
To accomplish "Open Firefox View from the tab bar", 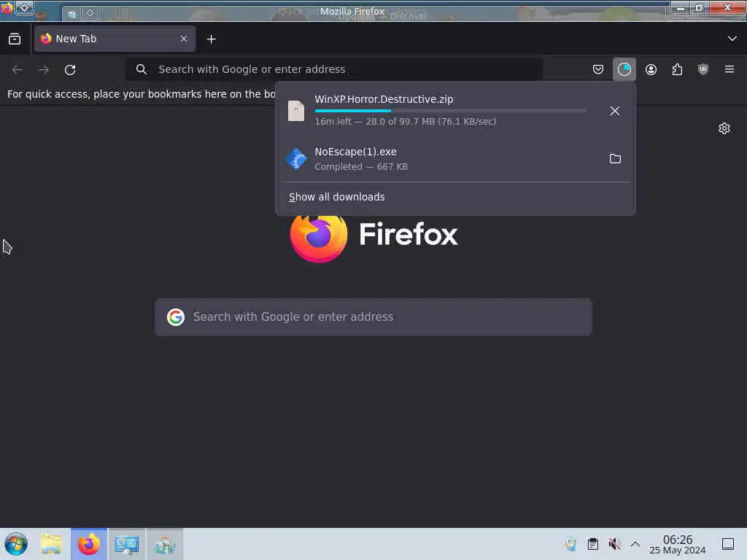I will pos(15,39).
